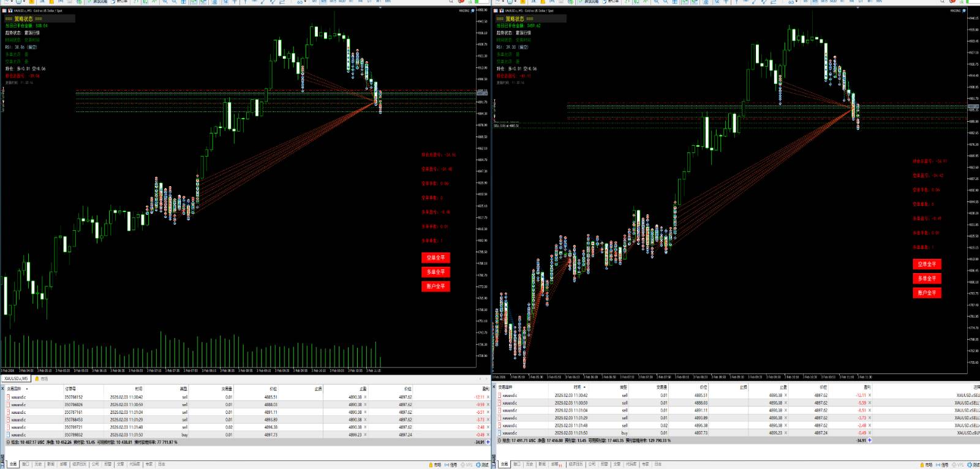This screenshot has height=469, width=980.
Task: Open the 测试 tester icon in right status bar
Action: tap(974, 465)
